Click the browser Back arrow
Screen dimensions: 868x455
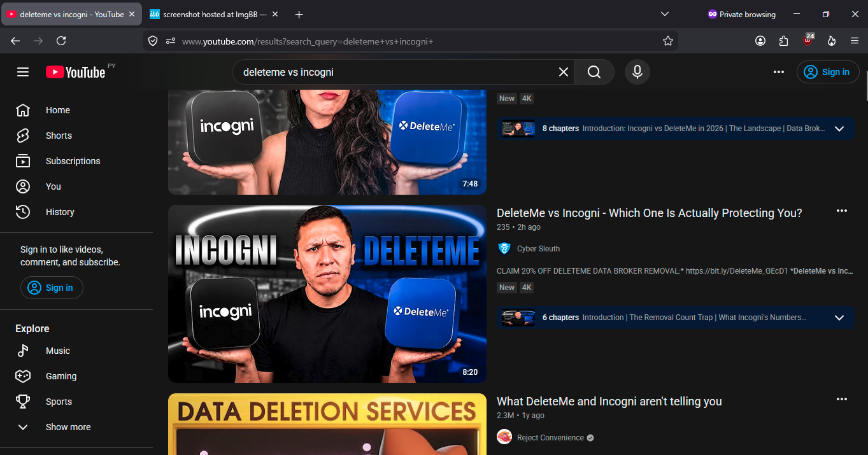[15, 41]
